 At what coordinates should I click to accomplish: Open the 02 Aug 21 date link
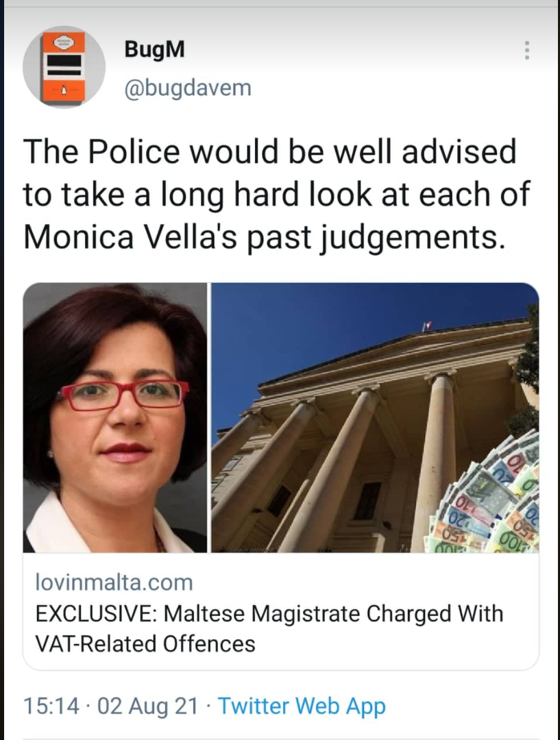[x=147, y=706]
